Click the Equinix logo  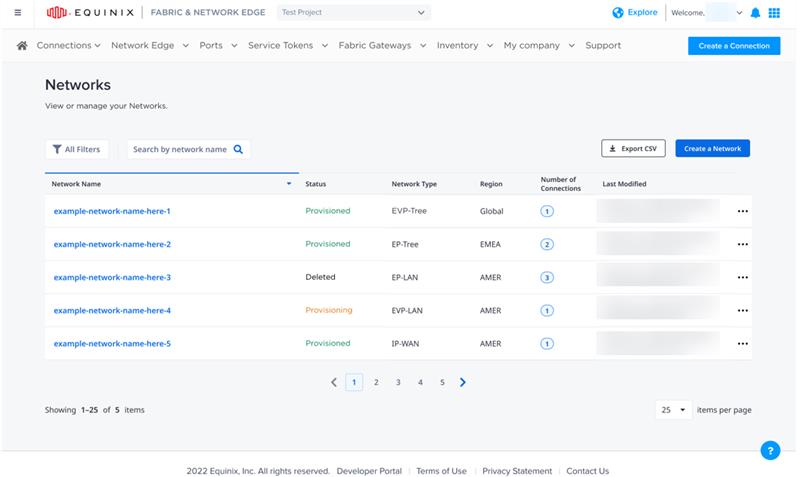pyautogui.click(x=90, y=12)
